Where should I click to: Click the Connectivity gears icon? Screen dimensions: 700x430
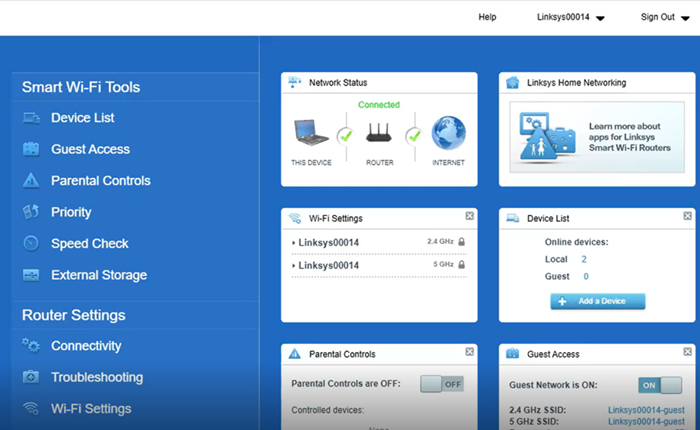pos(31,346)
